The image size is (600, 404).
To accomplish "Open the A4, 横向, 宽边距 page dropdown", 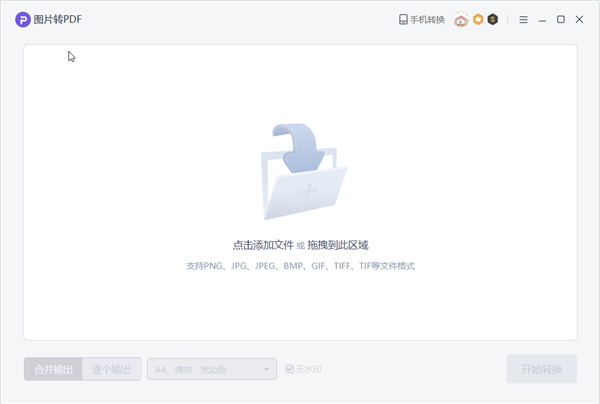I will coord(212,369).
